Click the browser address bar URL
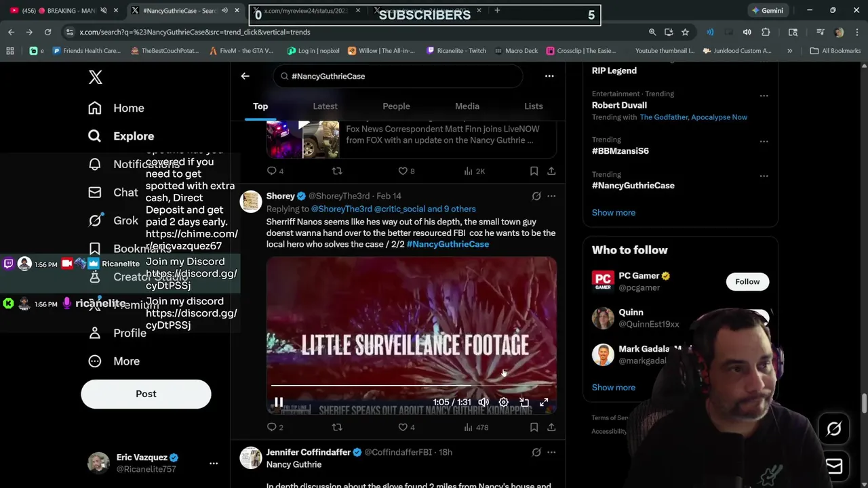Viewport: 868px width, 488px height. (194, 32)
